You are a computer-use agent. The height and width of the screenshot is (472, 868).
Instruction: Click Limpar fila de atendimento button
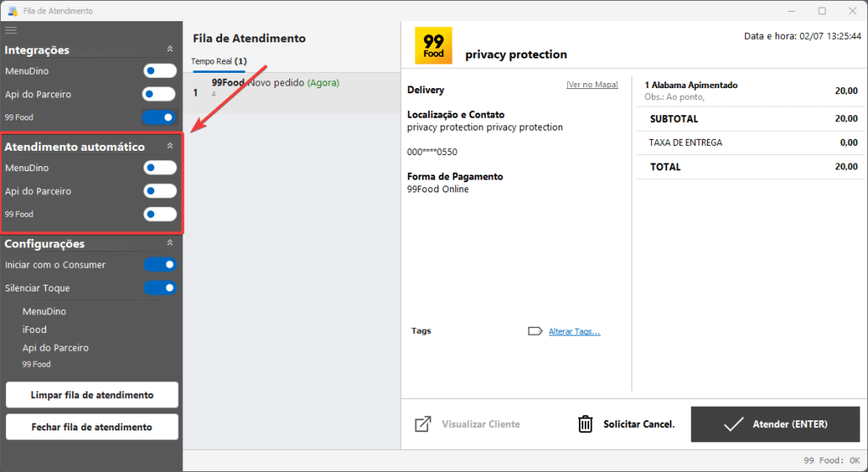click(x=92, y=395)
